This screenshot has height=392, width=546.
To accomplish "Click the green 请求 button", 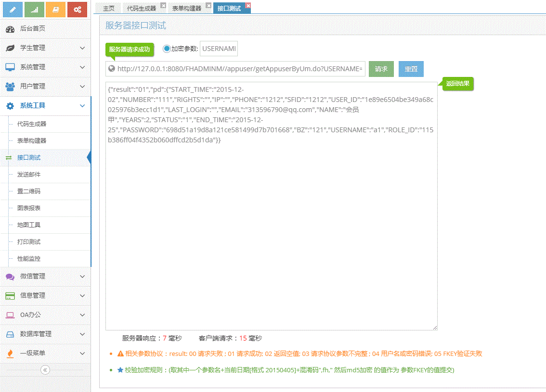I will pos(381,69).
